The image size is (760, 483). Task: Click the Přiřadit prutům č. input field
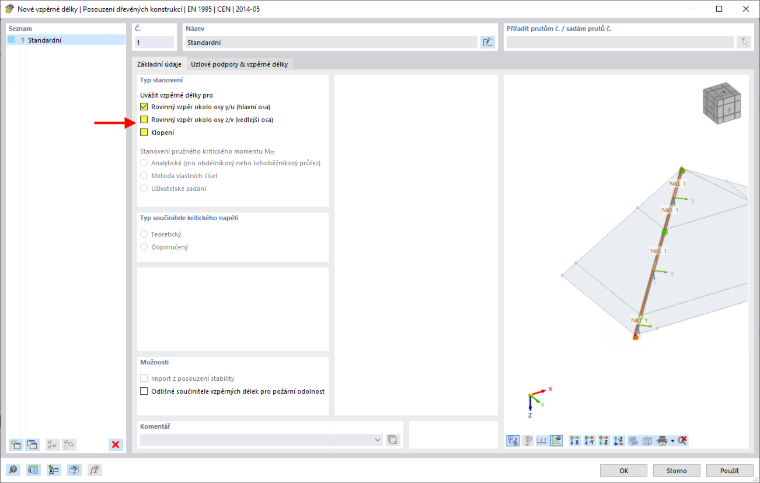[x=620, y=42]
